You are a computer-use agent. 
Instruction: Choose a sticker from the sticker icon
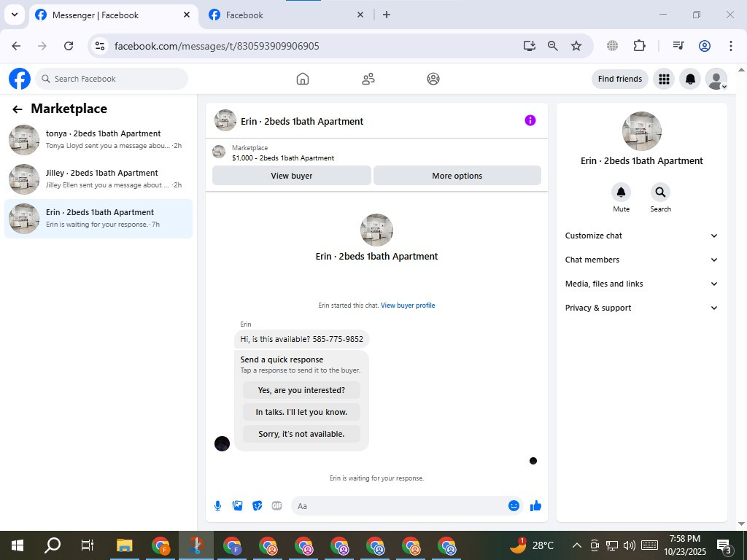point(258,506)
